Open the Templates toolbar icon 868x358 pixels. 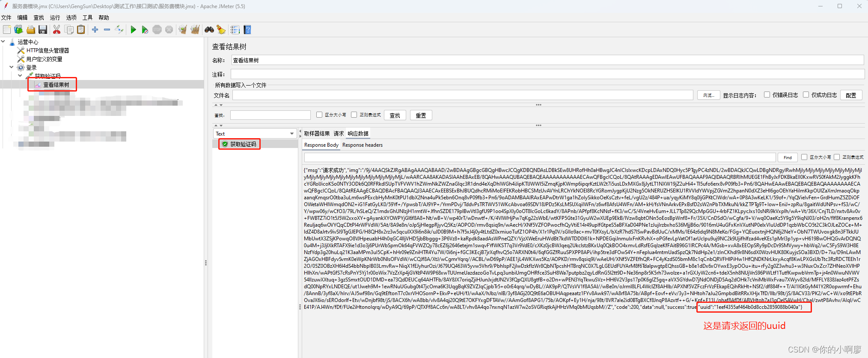point(18,30)
